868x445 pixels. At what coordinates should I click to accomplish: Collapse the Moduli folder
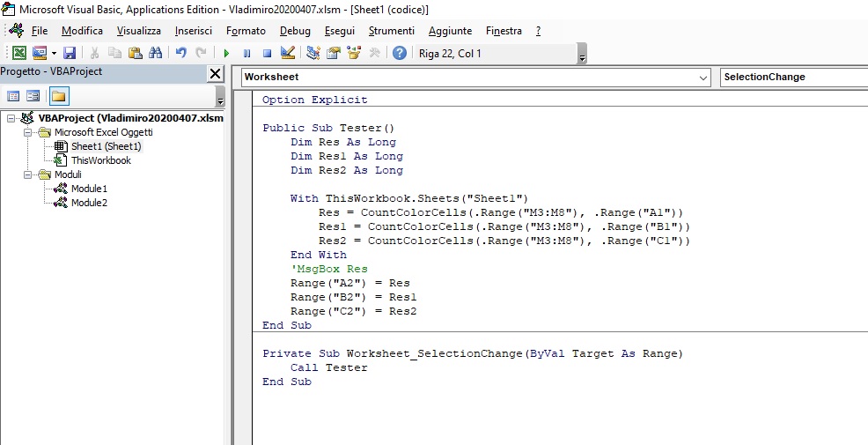tap(27, 175)
